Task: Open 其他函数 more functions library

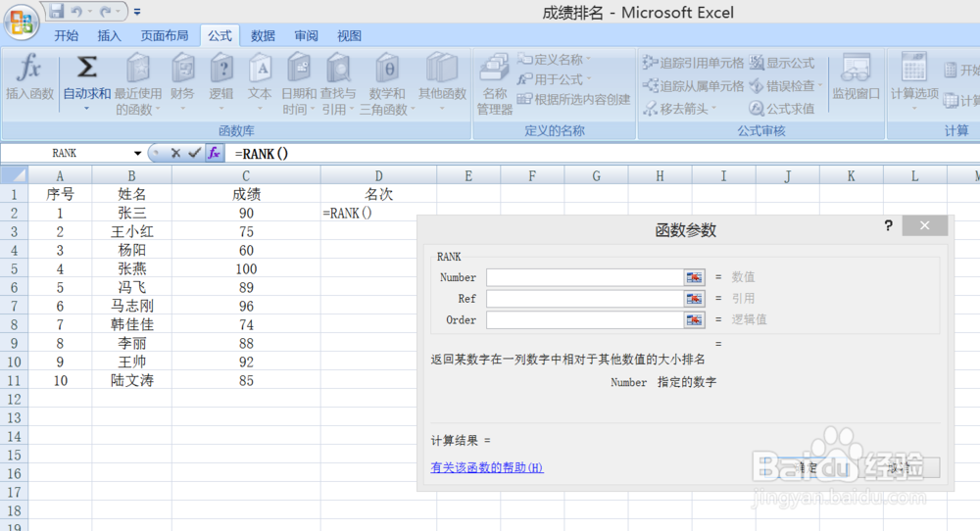Action: pyautogui.click(x=443, y=82)
